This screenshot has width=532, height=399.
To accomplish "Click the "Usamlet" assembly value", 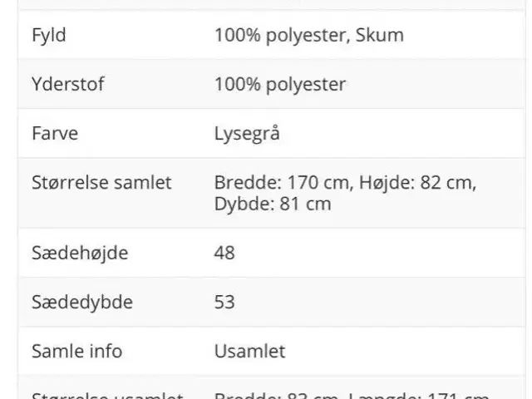I will click(249, 351).
